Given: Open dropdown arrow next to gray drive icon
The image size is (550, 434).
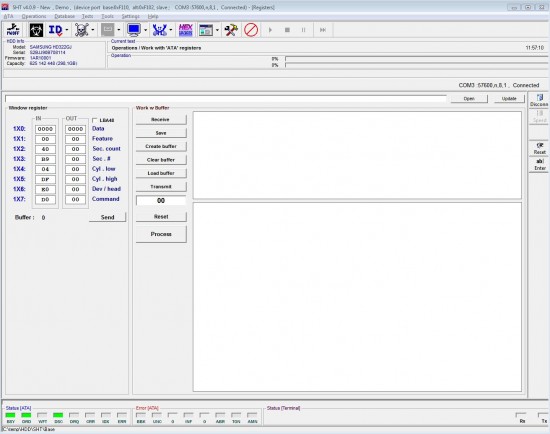Looking at the screenshot, I should click(119, 30).
